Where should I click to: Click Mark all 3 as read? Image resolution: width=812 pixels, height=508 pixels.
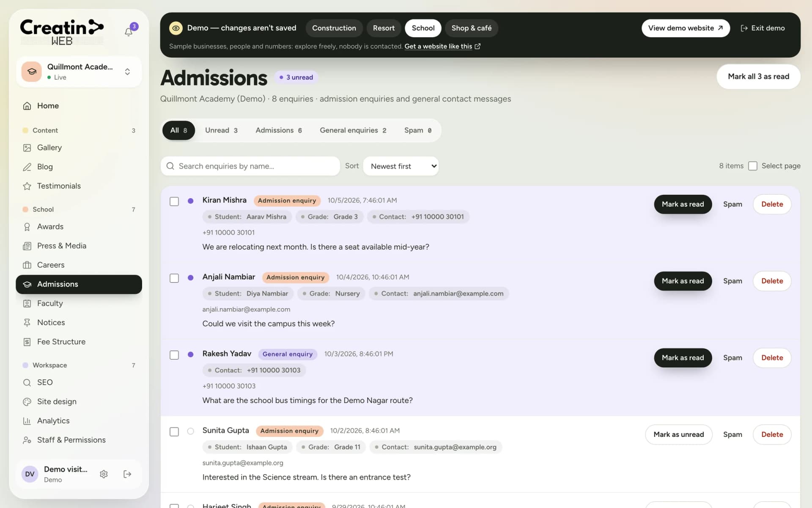pyautogui.click(x=758, y=77)
